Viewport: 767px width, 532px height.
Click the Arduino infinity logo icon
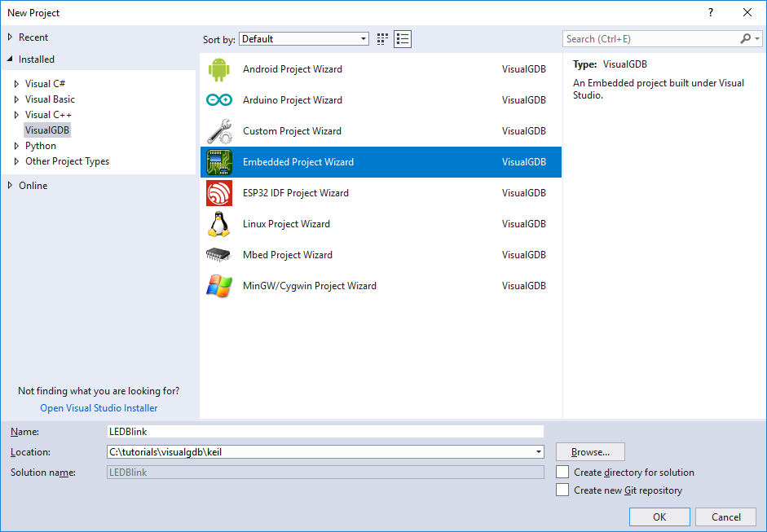pyautogui.click(x=218, y=100)
